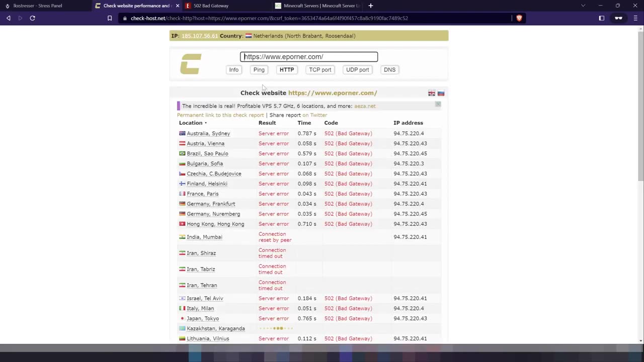Click 94.75.220.3 IP address for Sofia
644x362 pixels.
[x=409, y=163]
